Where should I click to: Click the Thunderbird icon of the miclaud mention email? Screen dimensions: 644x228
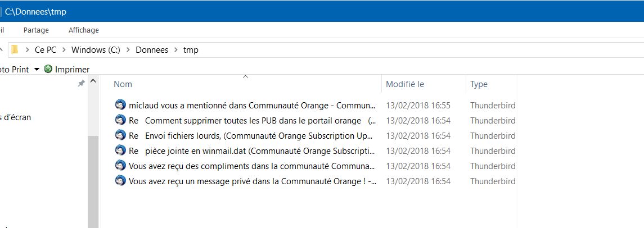(120, 105)
